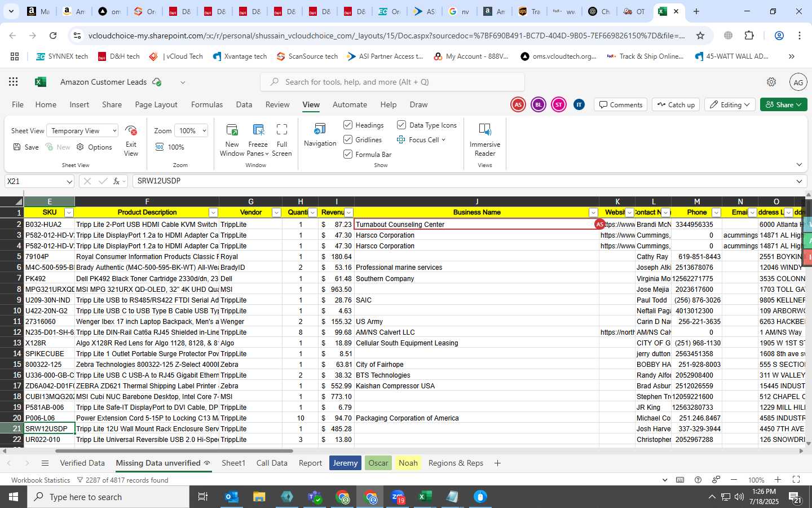Screen dimensions: 812x508
Task: Open the Sheet View dropdown
Action: (82, 131)
